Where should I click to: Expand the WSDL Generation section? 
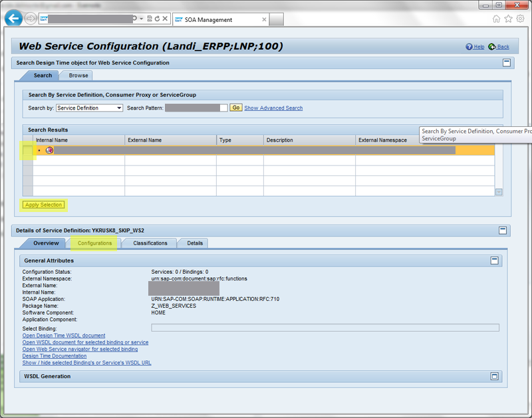tap(495, 376)
